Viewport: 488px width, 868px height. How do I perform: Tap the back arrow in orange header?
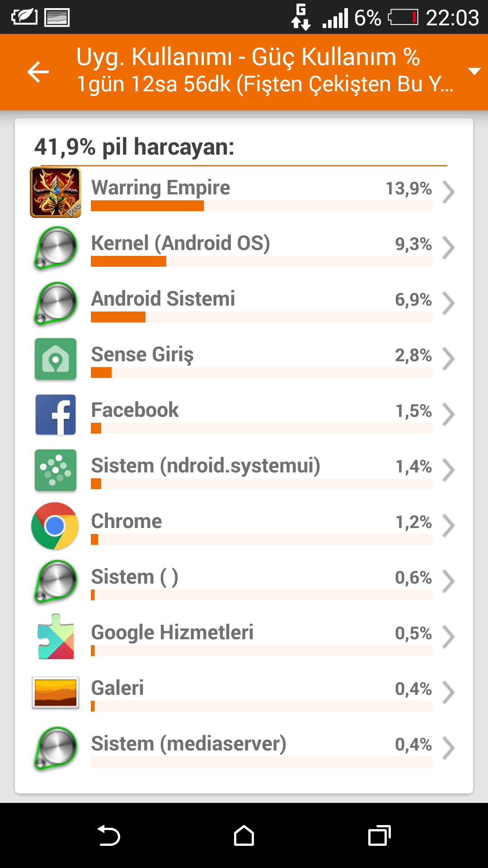38,72
